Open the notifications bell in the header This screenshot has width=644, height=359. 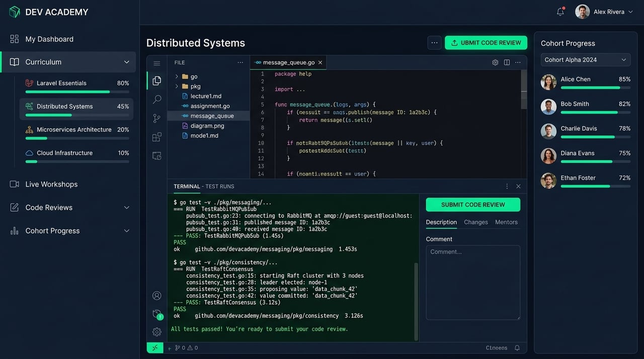click(x=560, y=12)
